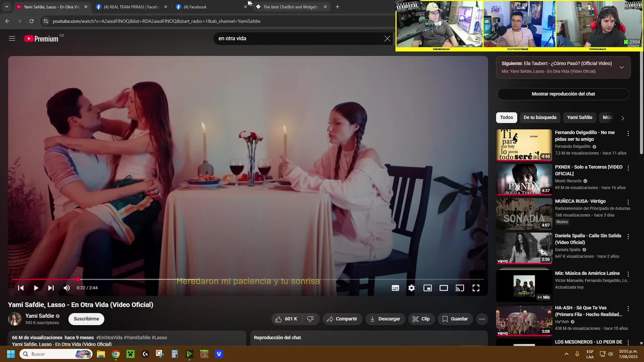Screen dimensions: 644x362
Task: Select the Todos filter chip
Action: coord(507,117)
